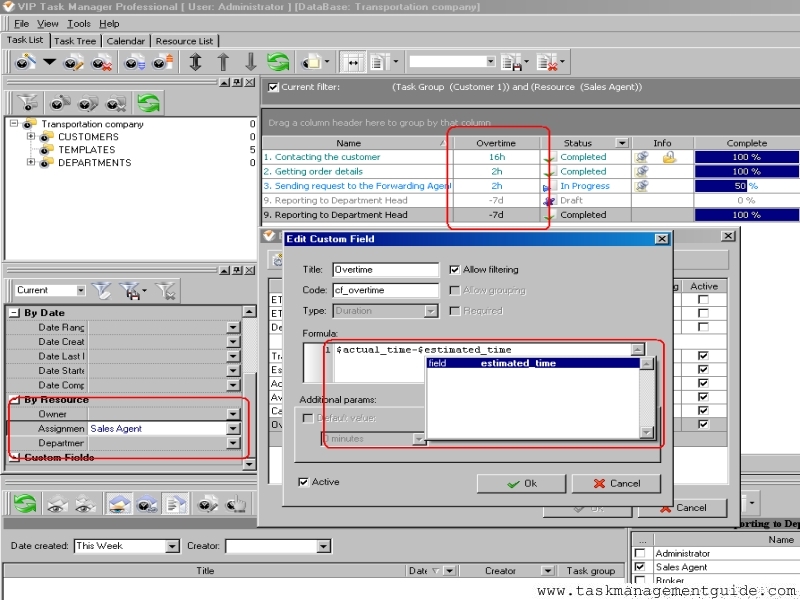The height and width of the screenshot is (600, 800).
Task: Click the Code field containing cf_overtime
Action: coord(386,290)
